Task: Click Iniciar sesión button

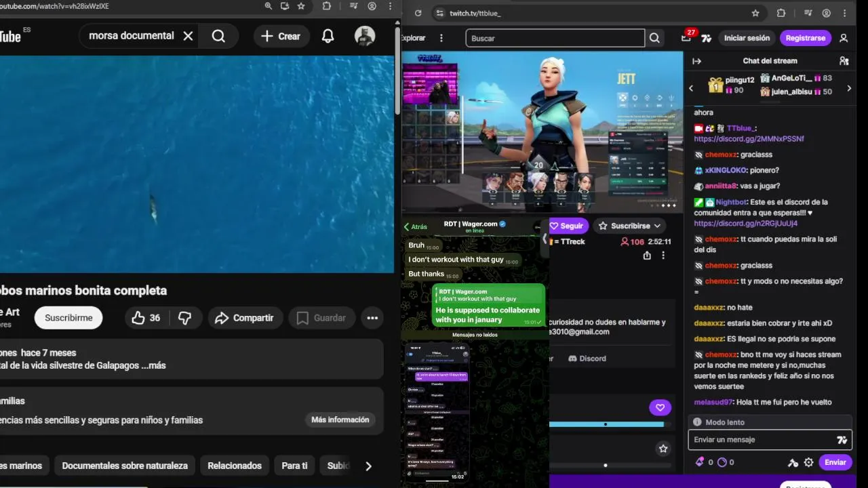Action: (747, 38)
